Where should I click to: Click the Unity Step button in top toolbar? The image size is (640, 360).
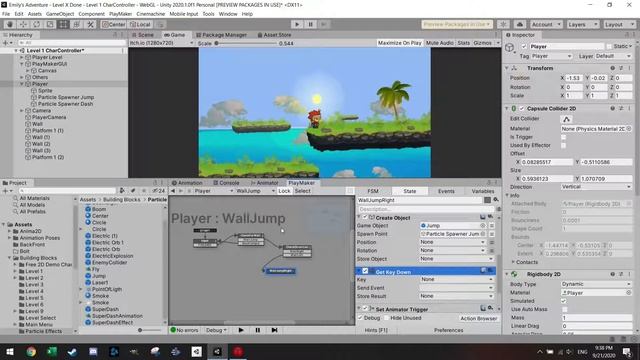(x=324, y=24)
